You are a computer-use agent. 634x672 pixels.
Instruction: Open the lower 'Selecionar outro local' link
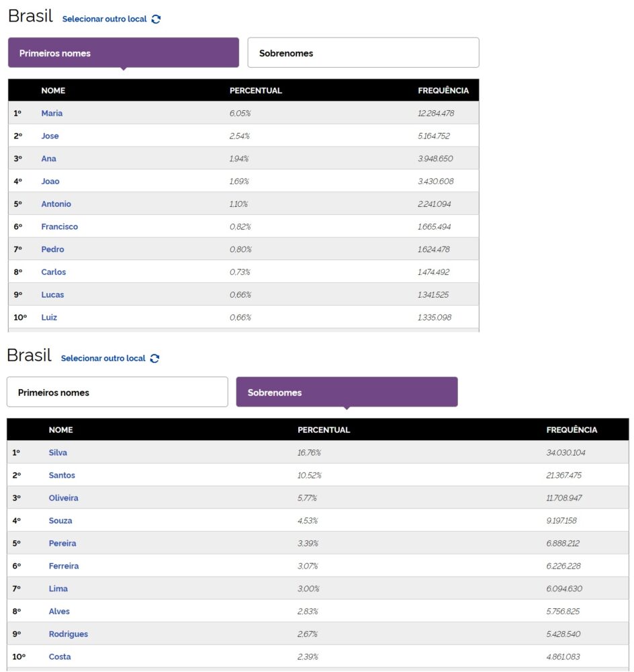(103, 358)
